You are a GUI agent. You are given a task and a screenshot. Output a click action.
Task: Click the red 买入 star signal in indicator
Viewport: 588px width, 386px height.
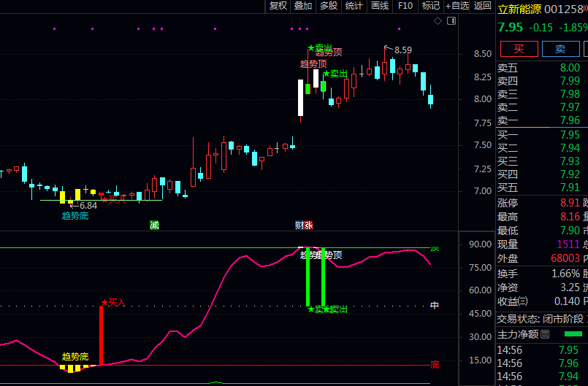113,302
